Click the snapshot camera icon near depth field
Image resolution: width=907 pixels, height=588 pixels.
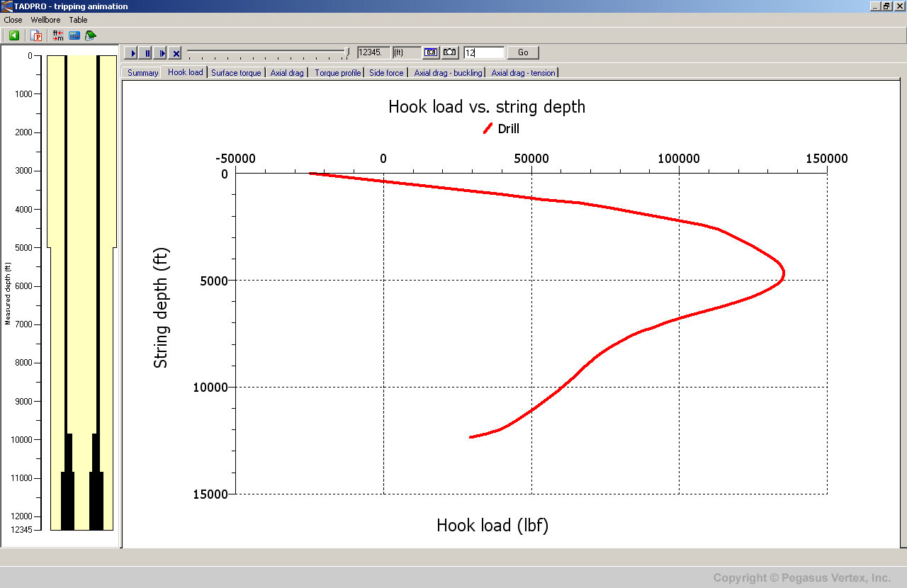pyautogui.click(x=430, y=52)
